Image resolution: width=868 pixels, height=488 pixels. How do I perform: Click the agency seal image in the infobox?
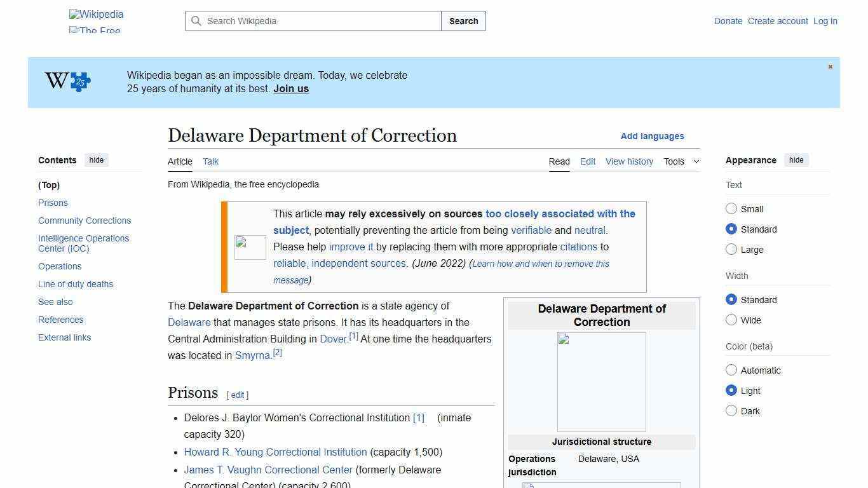[601, 381]
